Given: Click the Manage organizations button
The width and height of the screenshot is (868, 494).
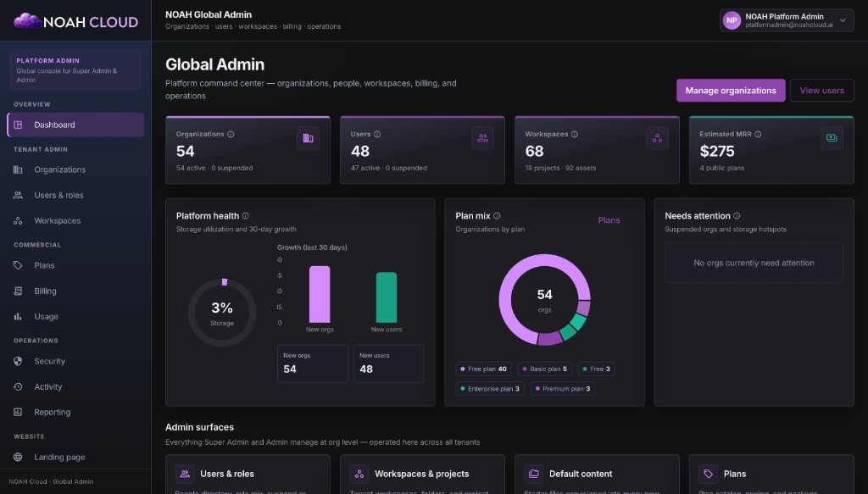Looking at the screenshot, I should 731,90.
